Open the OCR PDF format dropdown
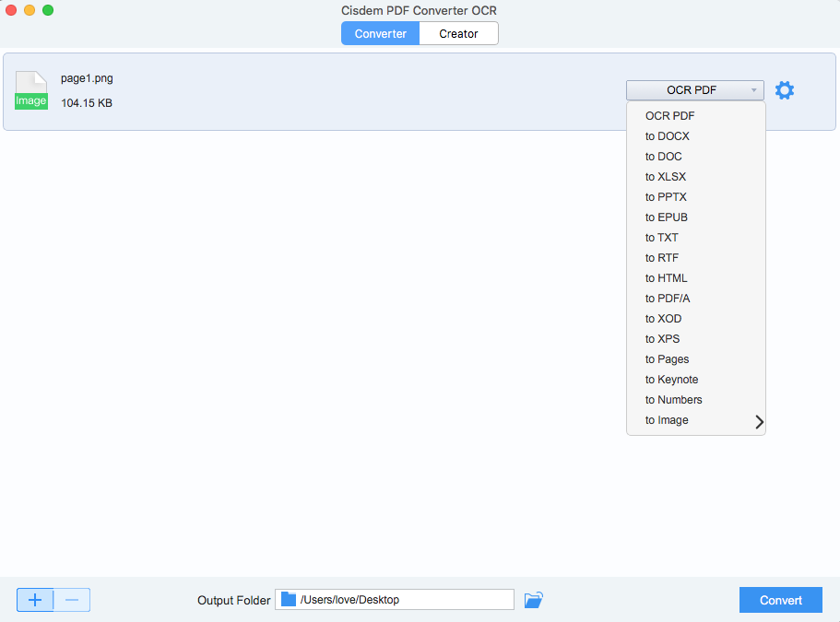The image size is (840, 622). pos(694,90)
